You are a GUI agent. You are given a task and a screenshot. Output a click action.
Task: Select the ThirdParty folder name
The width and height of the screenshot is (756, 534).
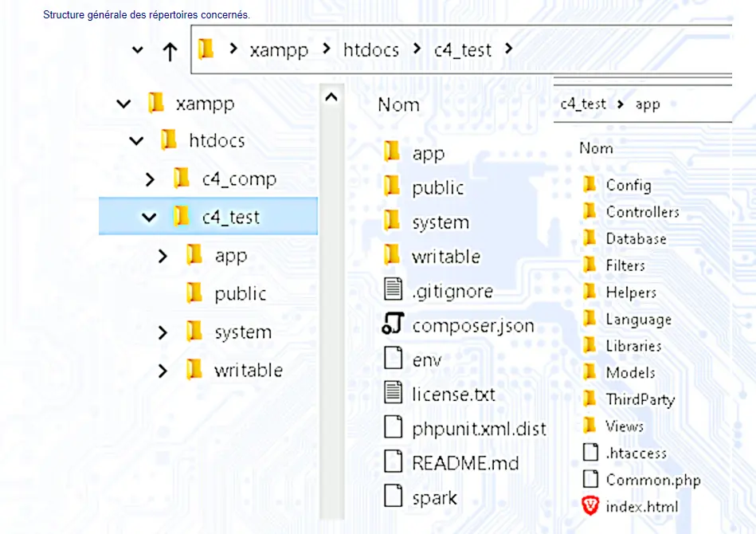pyautogui.click(x=640, y=399)
